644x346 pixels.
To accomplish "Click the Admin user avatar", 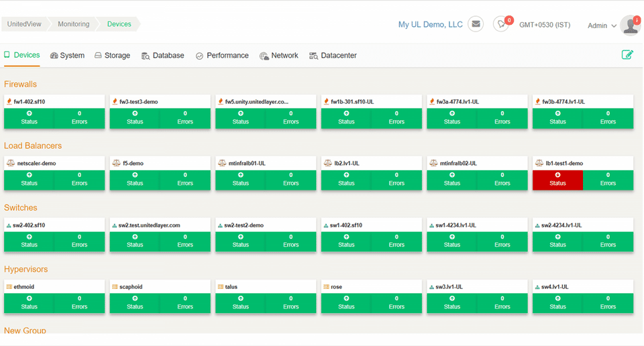I will coord(630,25).
